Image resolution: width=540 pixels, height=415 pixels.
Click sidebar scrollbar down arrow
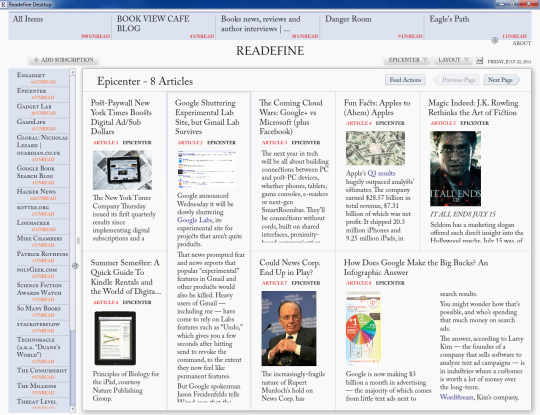pyautogui.click(x=72, y=409)
